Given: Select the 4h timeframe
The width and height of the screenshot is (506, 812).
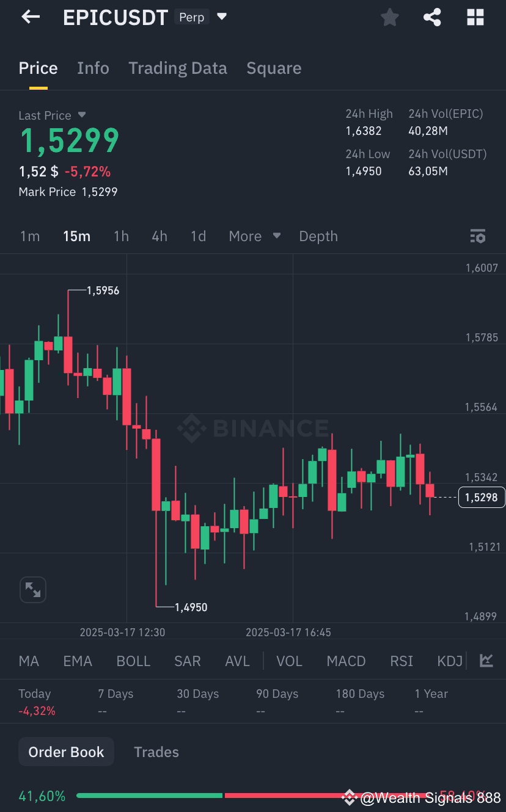Looking at the screenshot, I should [159, 236].
